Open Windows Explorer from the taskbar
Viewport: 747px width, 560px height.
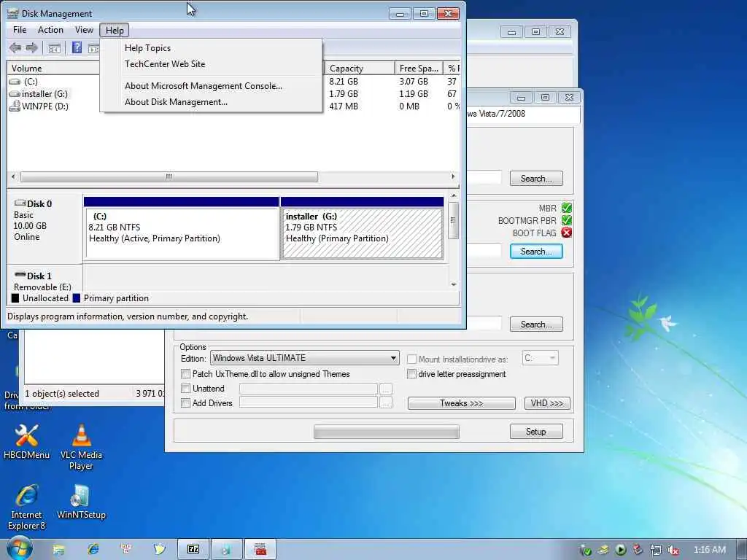tap(58, 550)
